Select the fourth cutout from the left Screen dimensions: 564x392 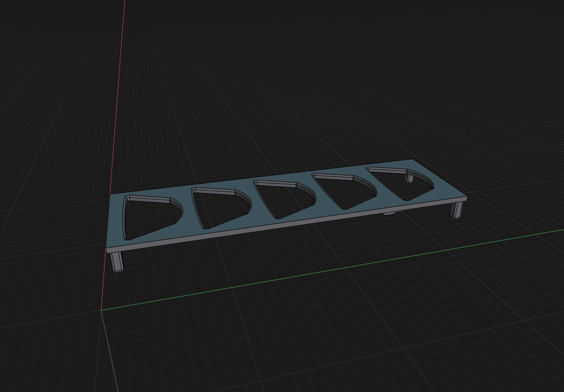click(344, 192)
